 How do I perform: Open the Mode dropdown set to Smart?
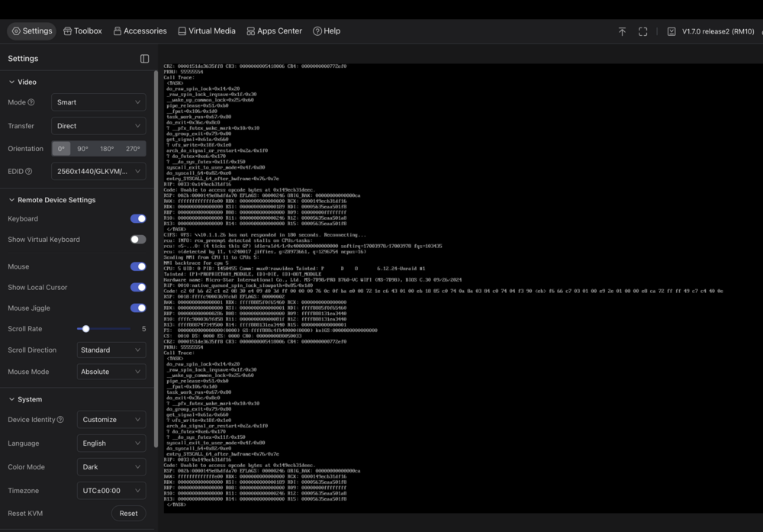coord(98,102)
